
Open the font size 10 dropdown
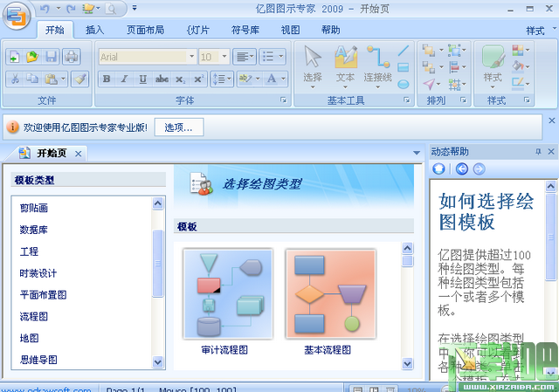(224, 56)
